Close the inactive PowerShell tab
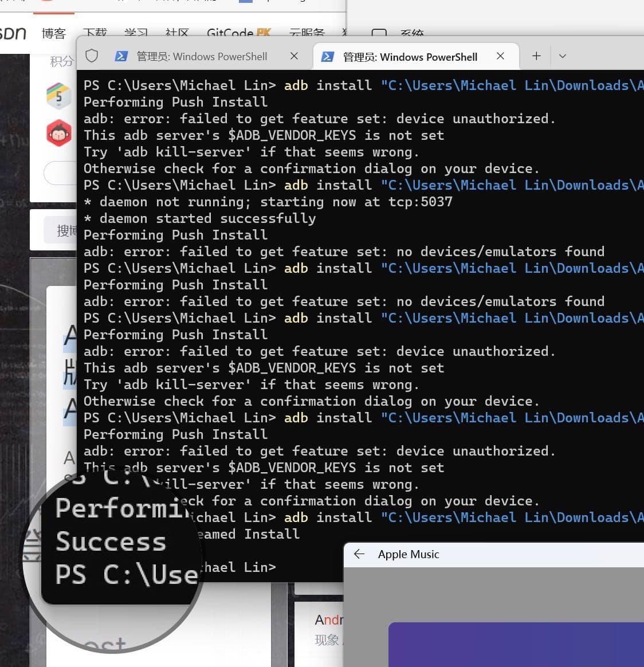Screen dimensions: 644x667 (x=294, y=56)
